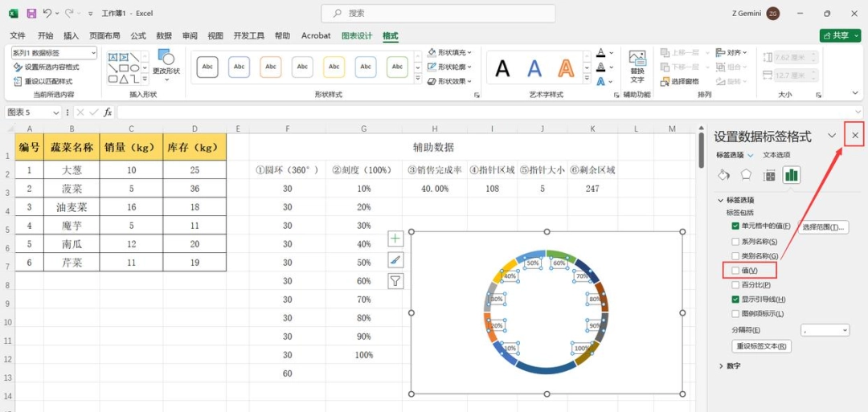The image size is (868, 412).
Task: Open Size & Properties pane tab
Action: point(769,175)
